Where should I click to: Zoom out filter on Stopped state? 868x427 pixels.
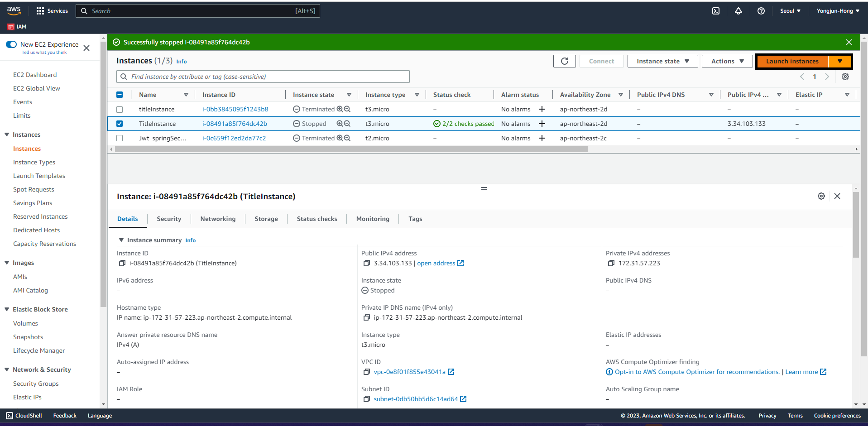347,124
